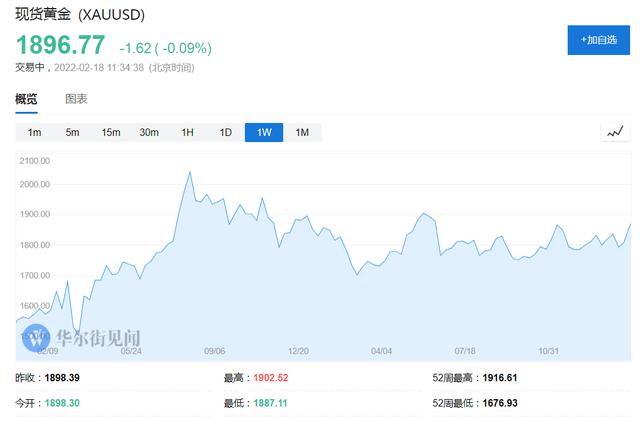Image resolution: width=640 pixels, height=422 pixels.
Task: Select the active 1W interval
Action: (264, 133)
